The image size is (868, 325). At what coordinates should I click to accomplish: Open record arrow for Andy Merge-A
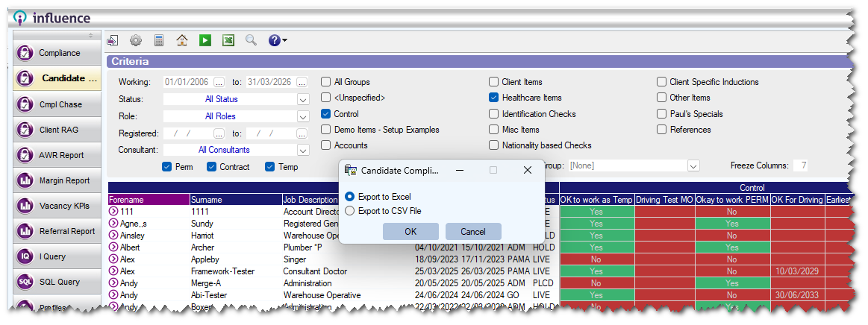[x=113, y=283]
